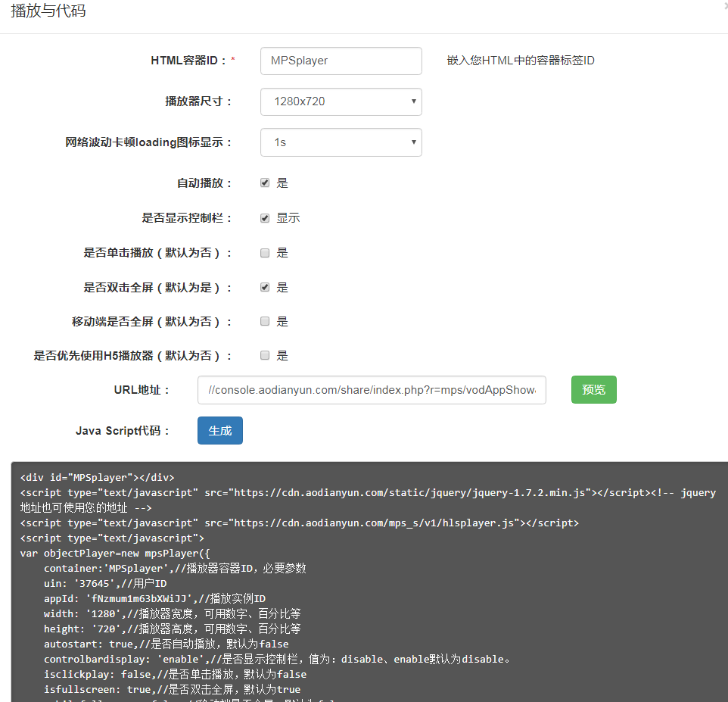Click the 是 label next to 自动播放
Screen dimensions: 728x702
point(282,183)
